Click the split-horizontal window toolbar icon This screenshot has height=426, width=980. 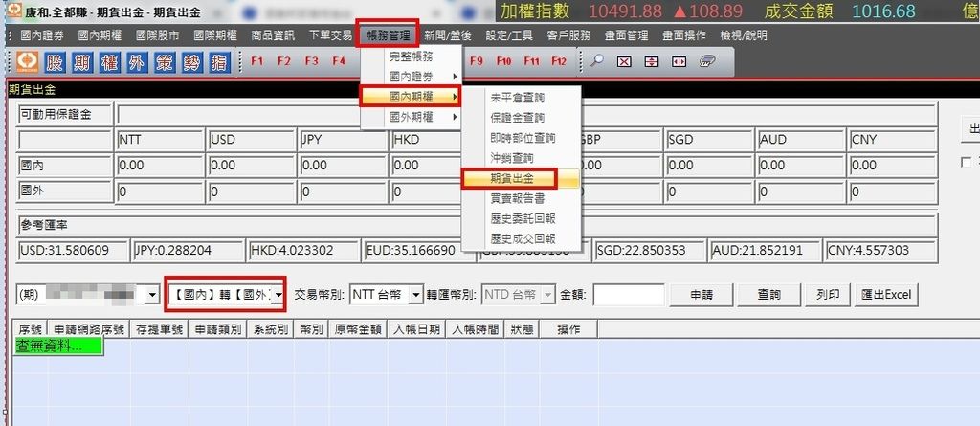pyautogui.click(x=651, y=62)
